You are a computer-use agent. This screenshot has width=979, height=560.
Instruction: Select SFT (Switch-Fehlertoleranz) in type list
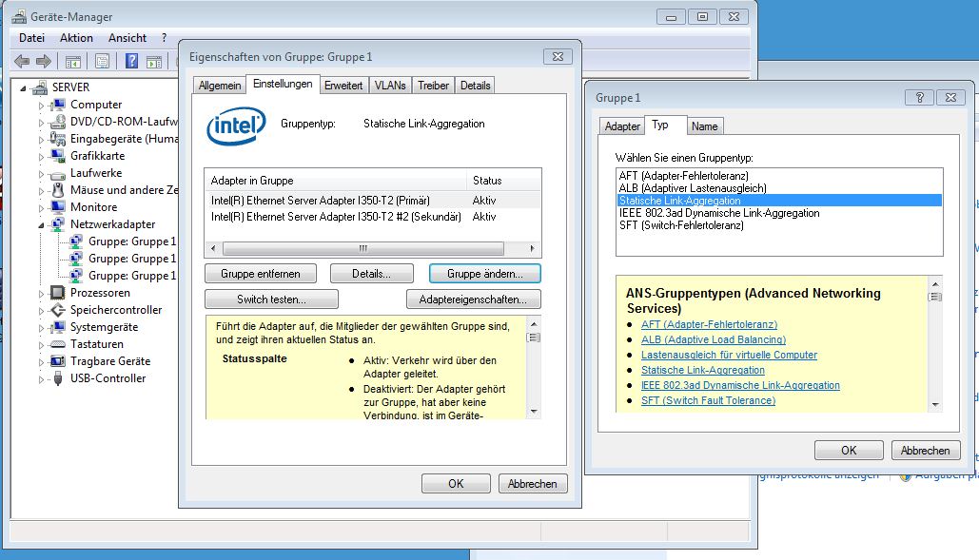(x=779, y=225)
